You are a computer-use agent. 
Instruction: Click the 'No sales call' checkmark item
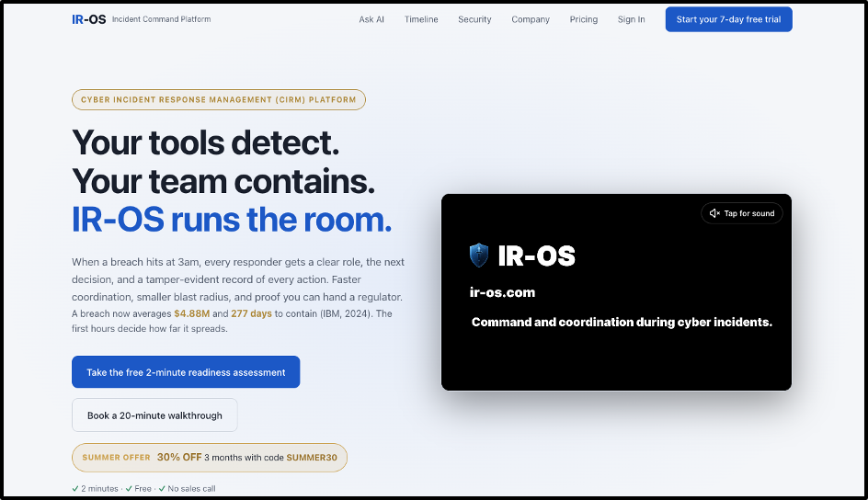point(187,488)
